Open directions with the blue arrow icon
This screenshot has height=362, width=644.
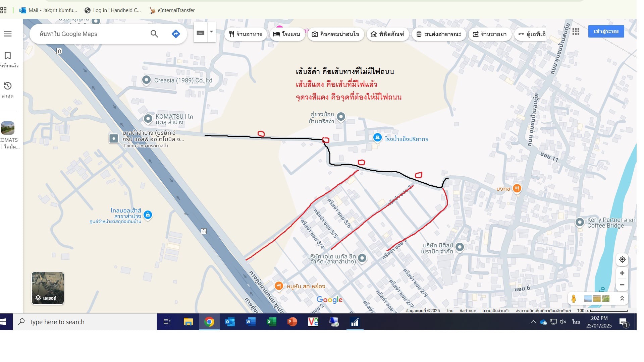pos(176,34)
